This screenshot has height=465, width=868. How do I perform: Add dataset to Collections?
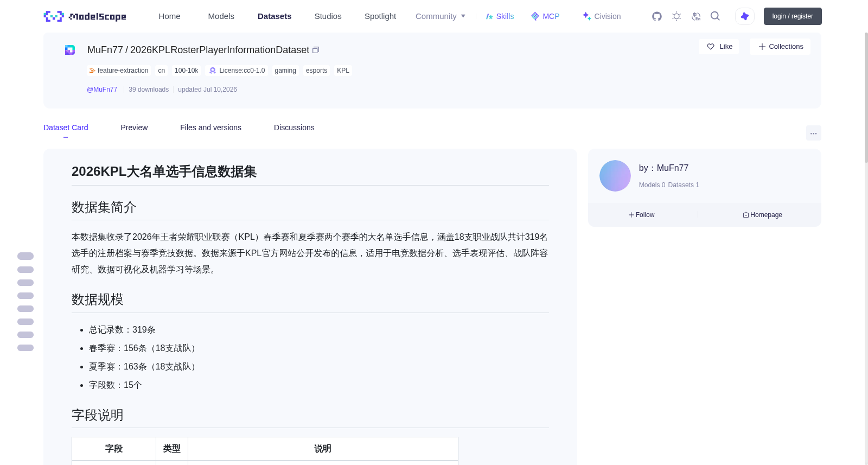pyautogui.click(x=780, y=47)
